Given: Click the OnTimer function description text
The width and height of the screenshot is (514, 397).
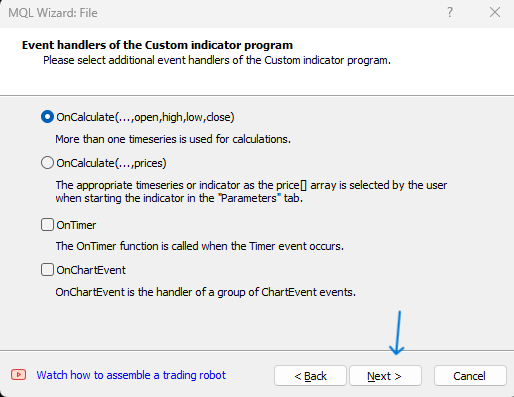Looking at the screenshot, I should pos(200,246).
